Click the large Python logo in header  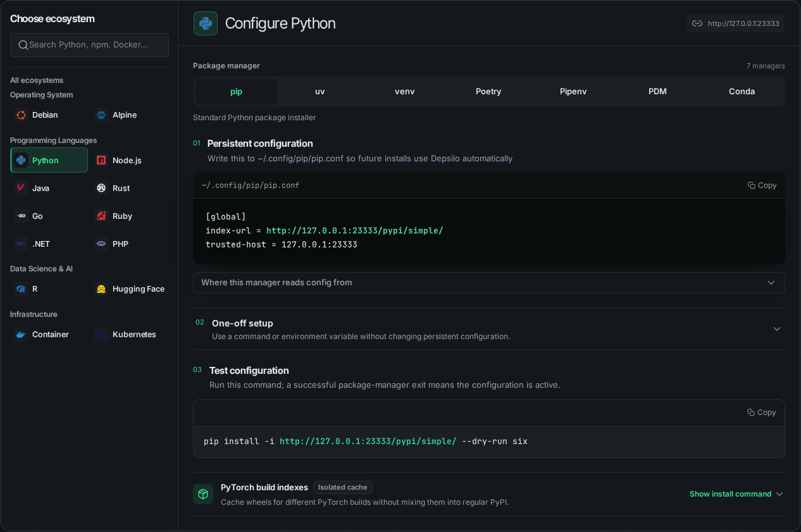[206, 23]
